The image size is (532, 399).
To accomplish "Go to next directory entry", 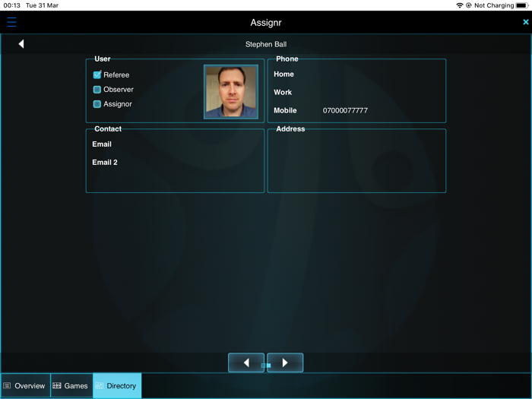I will point(285,363).
